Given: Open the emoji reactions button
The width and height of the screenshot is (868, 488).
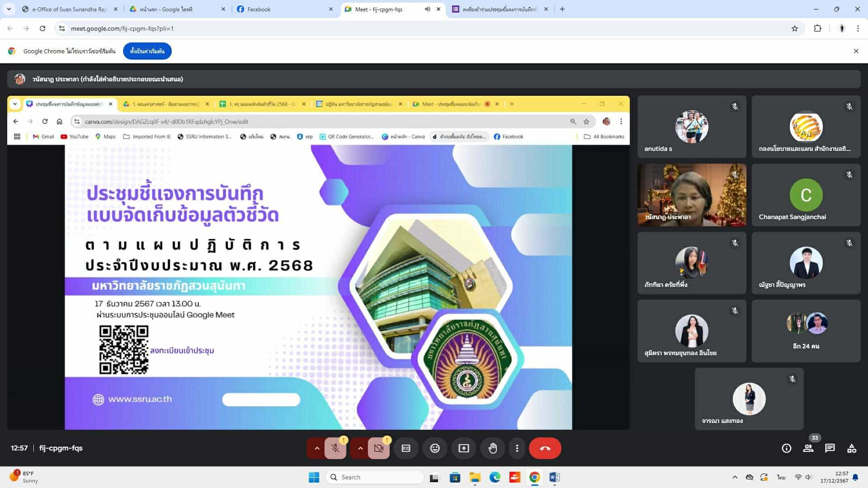Looking at the screenshot, I should pyautogui.click(x=435, y=448).
